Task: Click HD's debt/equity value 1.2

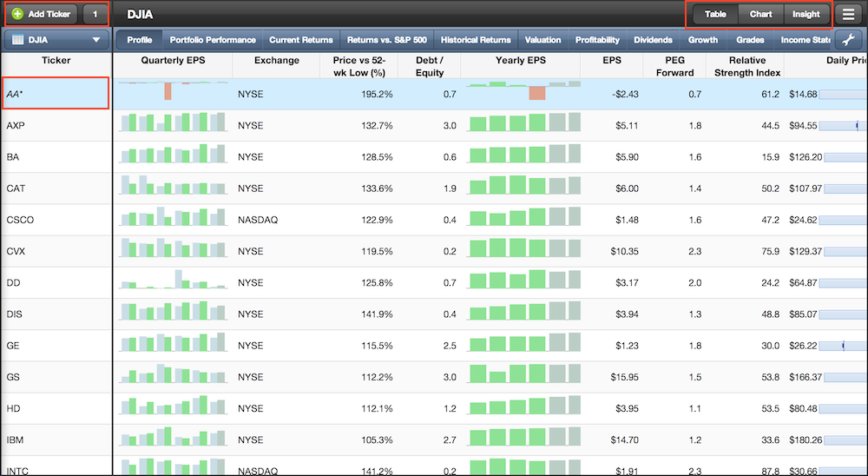Action: 450,408
